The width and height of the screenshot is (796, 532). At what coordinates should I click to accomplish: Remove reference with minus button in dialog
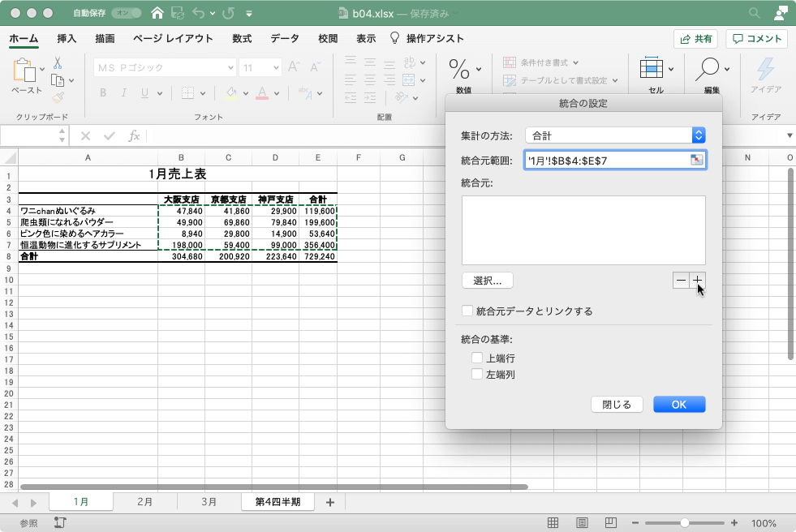pyautogui.click(x=682, y=280)
